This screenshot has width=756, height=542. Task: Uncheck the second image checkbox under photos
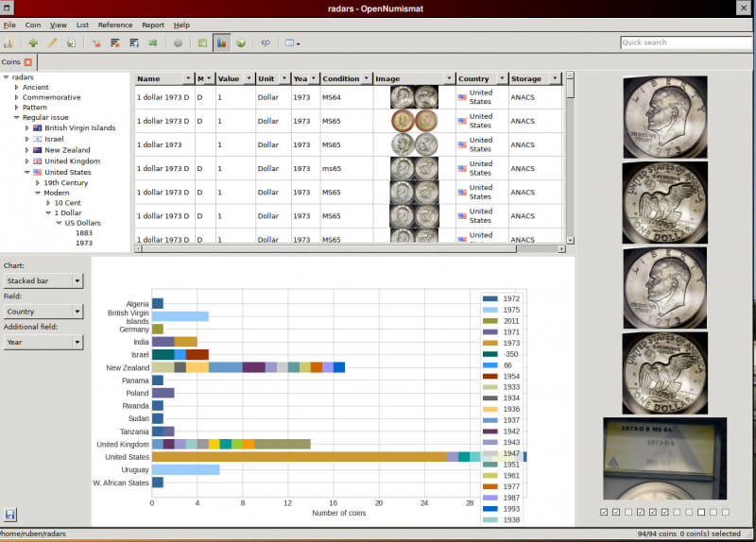pyautogui.click(x=616, y=512)
